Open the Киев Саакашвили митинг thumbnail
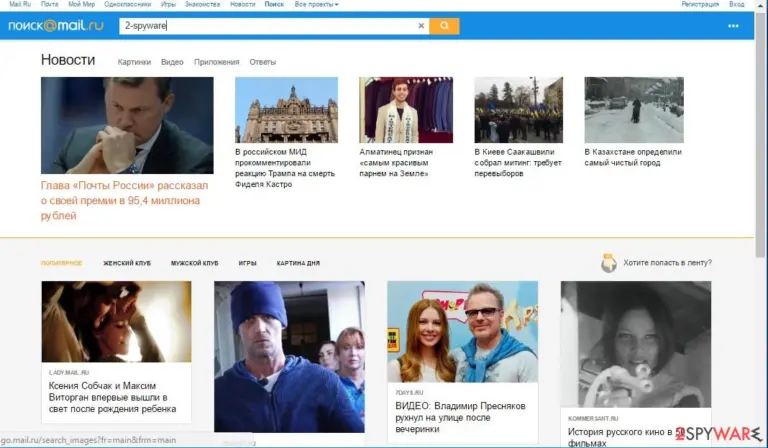Screen dimensions: 768x448 click(x=518, y=110)
